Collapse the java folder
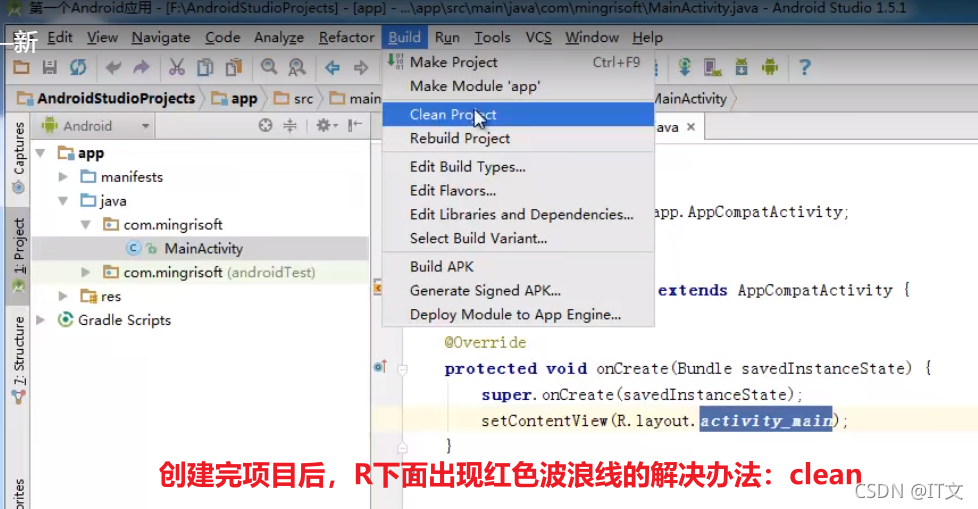This screenshot has width=978, height=509. (63, 201)
